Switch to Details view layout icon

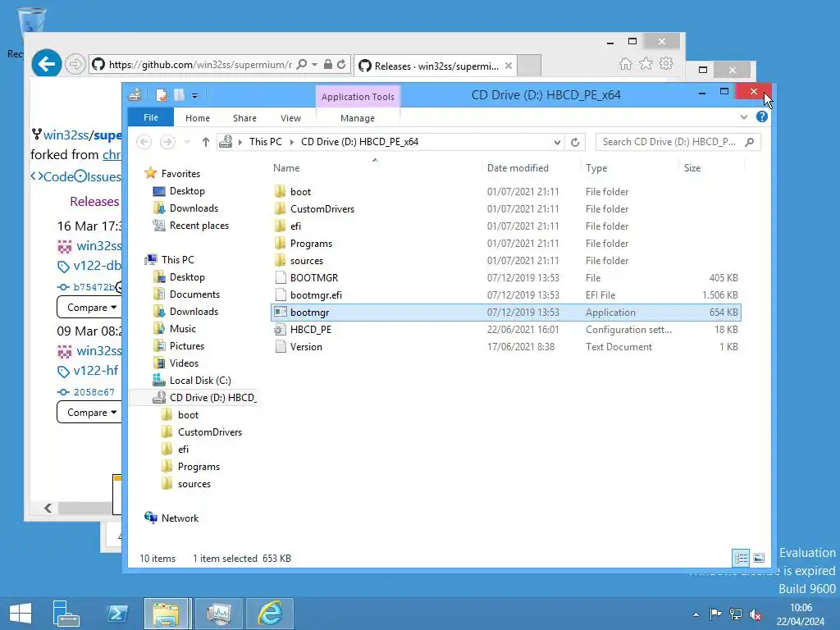741,558
